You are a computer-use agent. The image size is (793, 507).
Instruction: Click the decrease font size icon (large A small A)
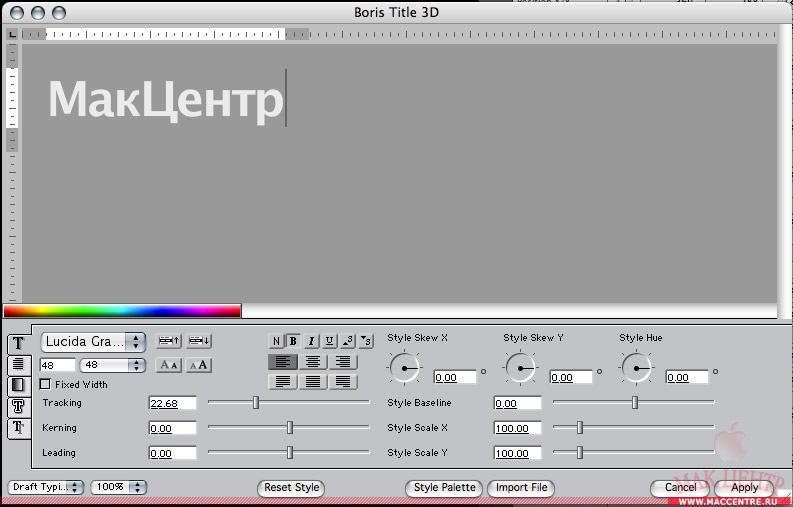tap(169, 365)
